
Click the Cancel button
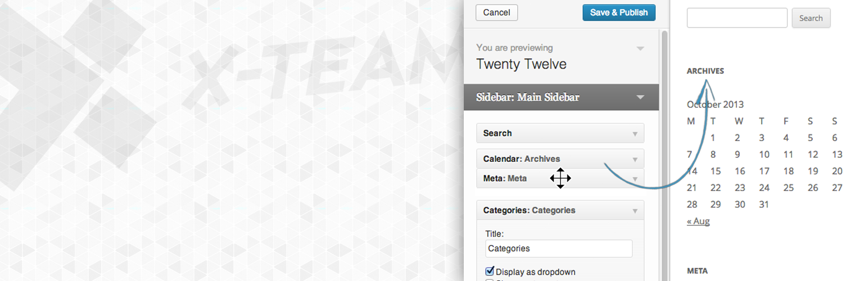point(496,12)
